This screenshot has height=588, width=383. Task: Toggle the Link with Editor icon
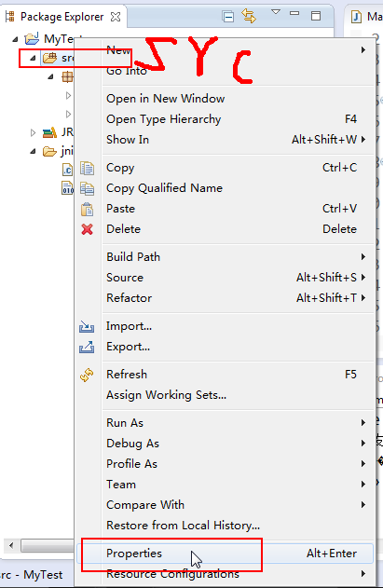click(x=249, y=16)
